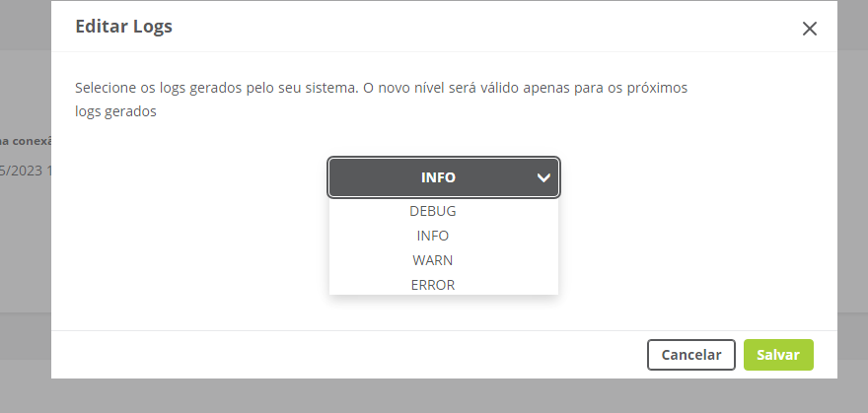Click blank header space beside the title

473,27
